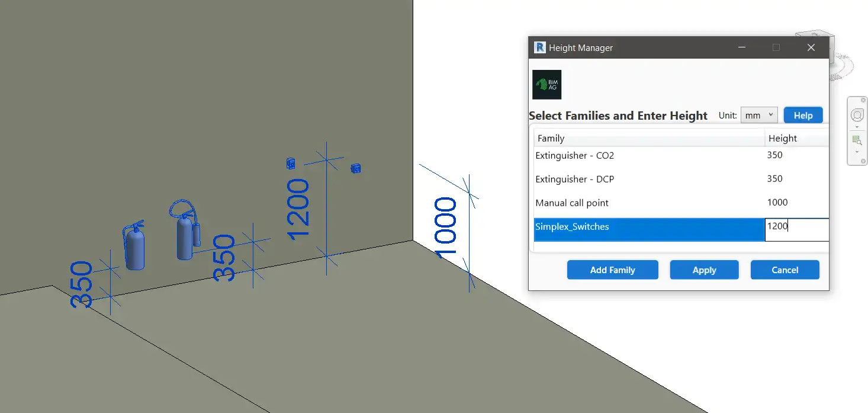Screen dimensions: 868x413
Task: Select the CO2 fire extinguisher model
Action: (135, 248)
